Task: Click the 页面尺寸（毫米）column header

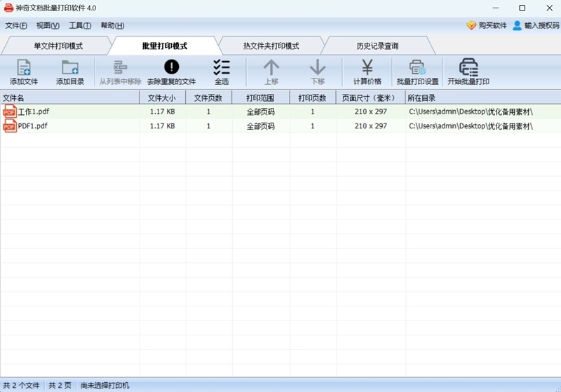Action: [370, 97]
